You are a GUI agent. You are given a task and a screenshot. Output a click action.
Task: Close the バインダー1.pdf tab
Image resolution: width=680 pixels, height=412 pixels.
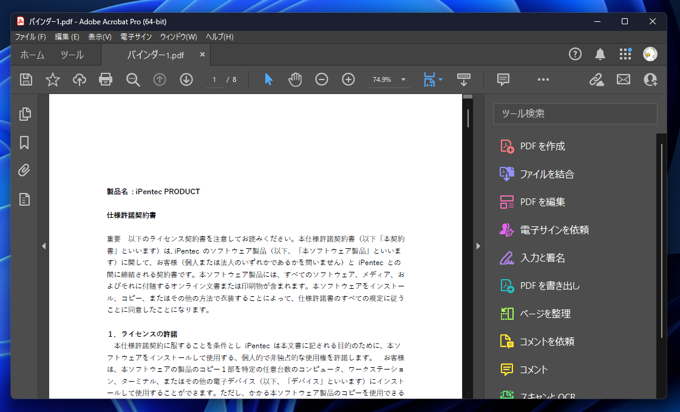[x=202, y=54]
